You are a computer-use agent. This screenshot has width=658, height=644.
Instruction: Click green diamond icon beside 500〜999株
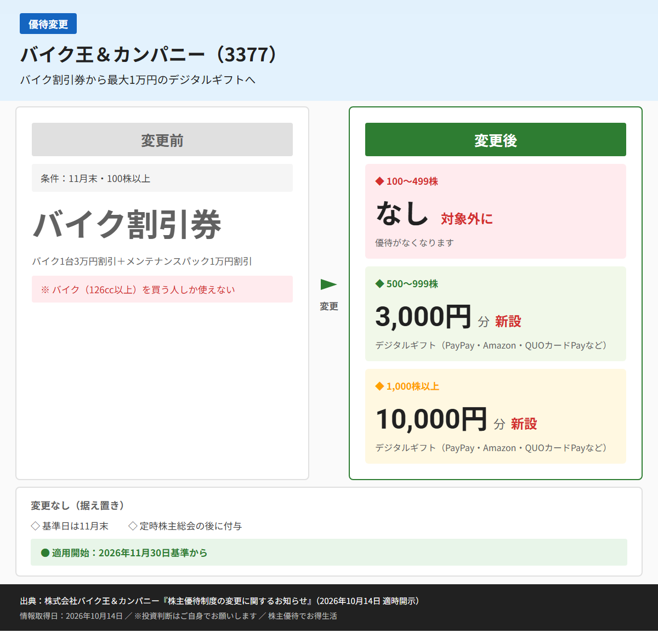[379, 284]
